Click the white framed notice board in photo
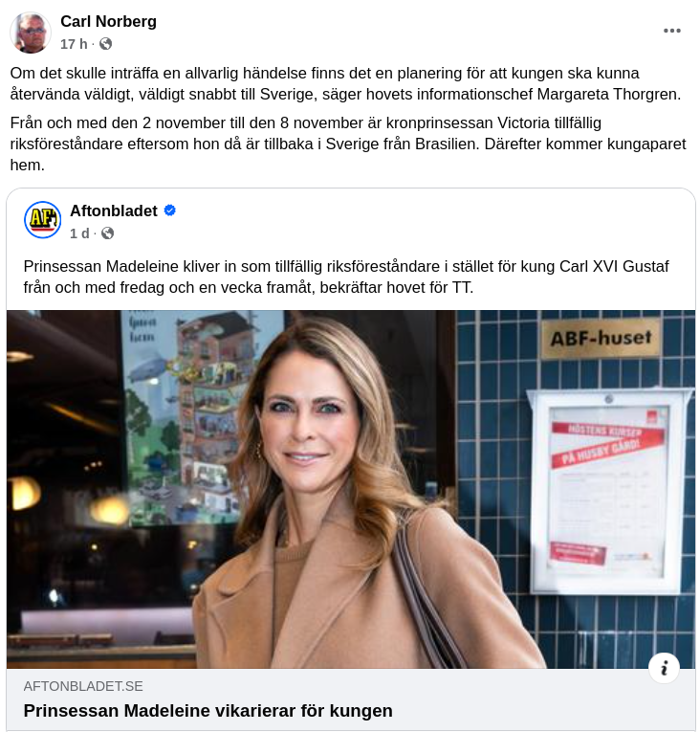Image resolution: width=700 pixels, height=732 pixels. (609, 491)
